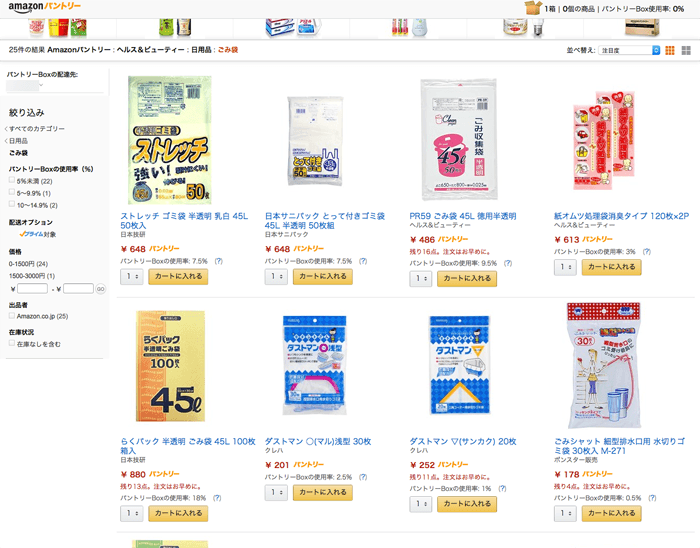Check the 5%未満 (22) filter
The width and height of the screenshot is (700, 548).
[x=12, y=180]
